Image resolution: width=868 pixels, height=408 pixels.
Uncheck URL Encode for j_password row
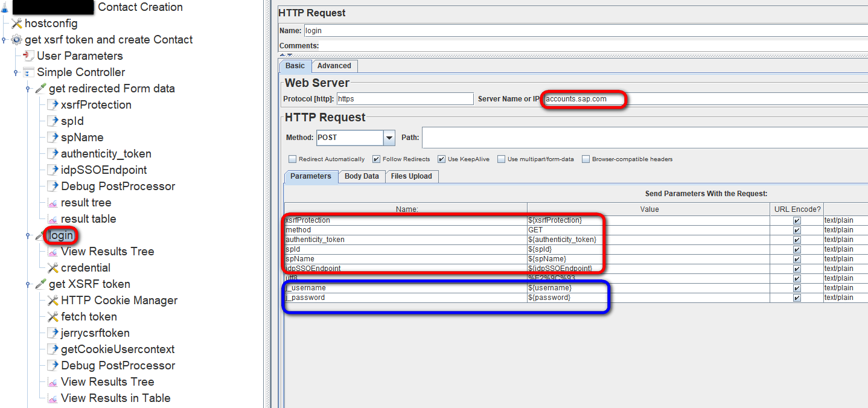[797, 298]
